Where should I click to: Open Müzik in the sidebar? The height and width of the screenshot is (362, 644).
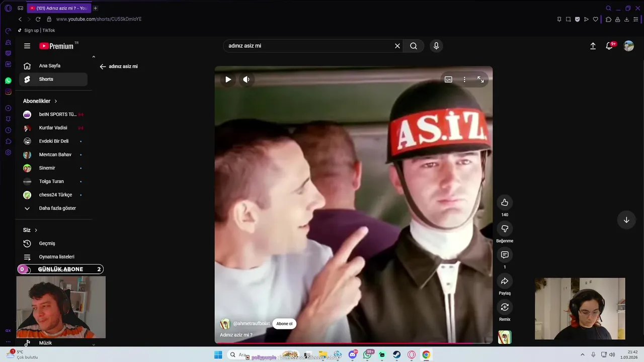(53, 343)
